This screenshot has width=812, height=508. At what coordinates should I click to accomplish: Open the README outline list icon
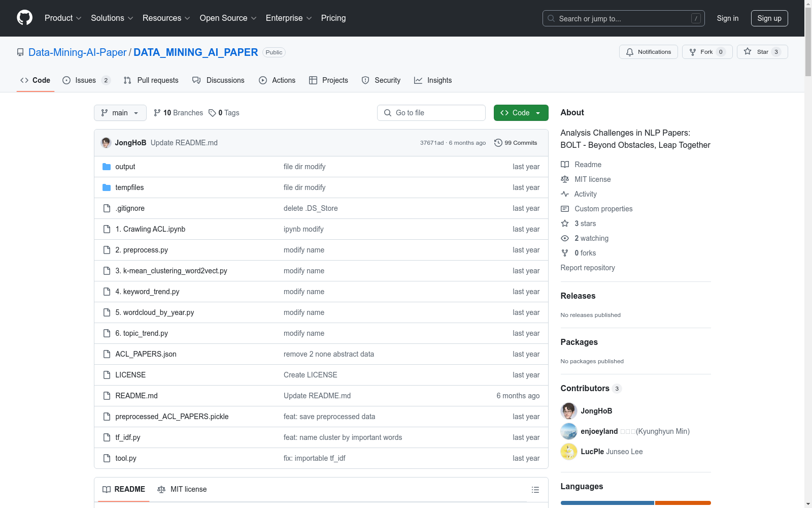tap(535, 490)
